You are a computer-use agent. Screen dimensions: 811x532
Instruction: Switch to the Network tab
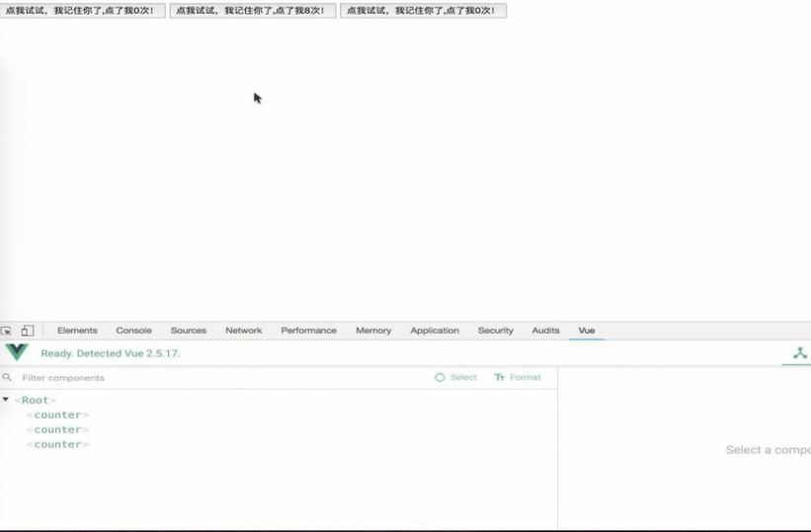click(x=244, y=331)
